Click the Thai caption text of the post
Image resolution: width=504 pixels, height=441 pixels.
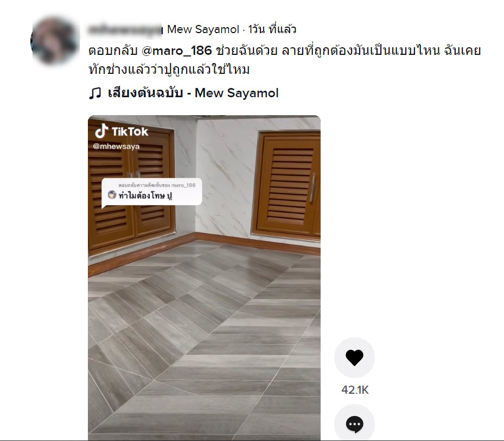(284, 60)
